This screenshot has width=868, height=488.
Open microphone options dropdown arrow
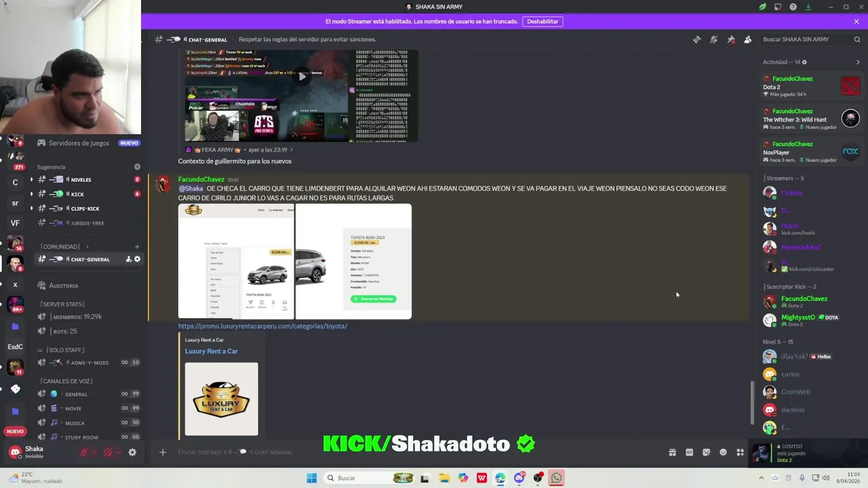click(x=94, y=452)
